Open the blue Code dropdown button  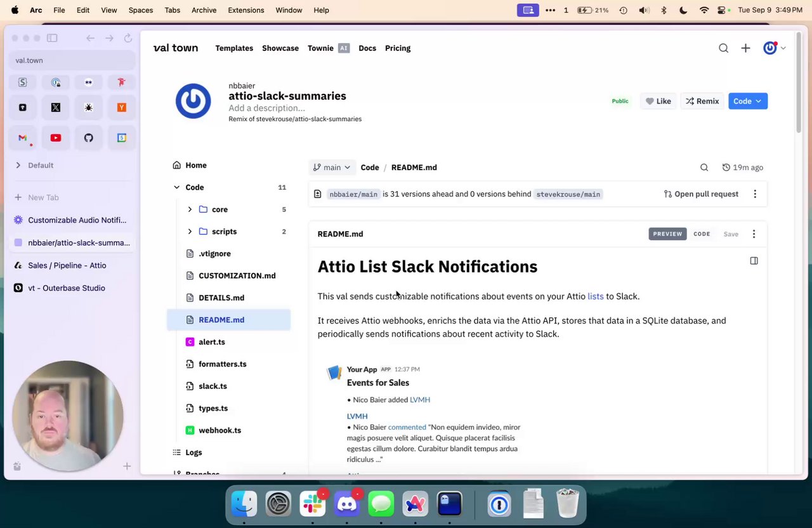click(748, 102)
